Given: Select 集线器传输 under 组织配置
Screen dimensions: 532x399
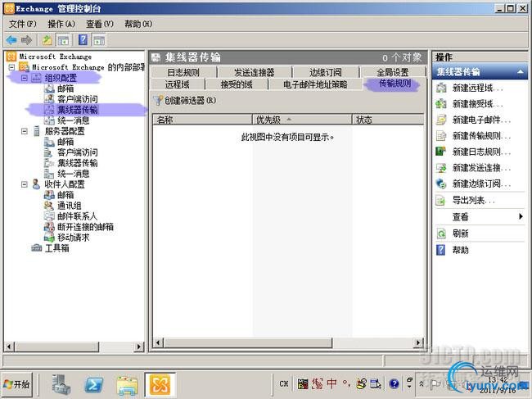Looking at the screenshot, I should (78, 110).
